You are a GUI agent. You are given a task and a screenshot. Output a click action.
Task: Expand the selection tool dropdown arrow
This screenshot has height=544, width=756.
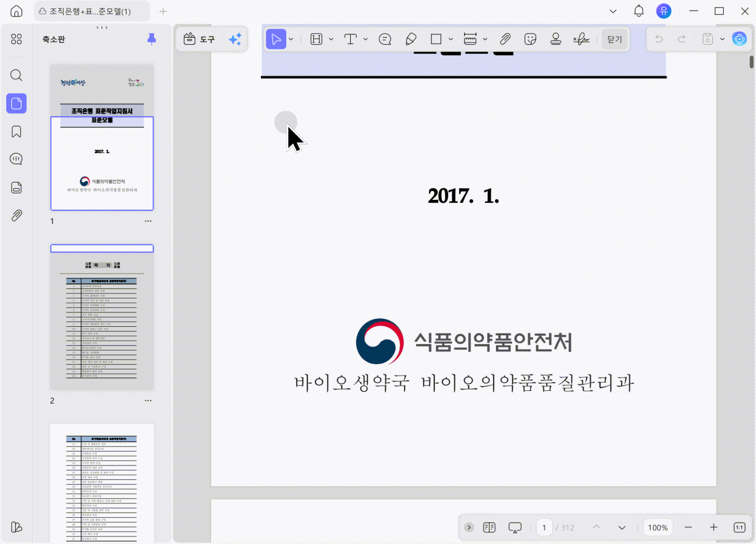tap(291, 39)
